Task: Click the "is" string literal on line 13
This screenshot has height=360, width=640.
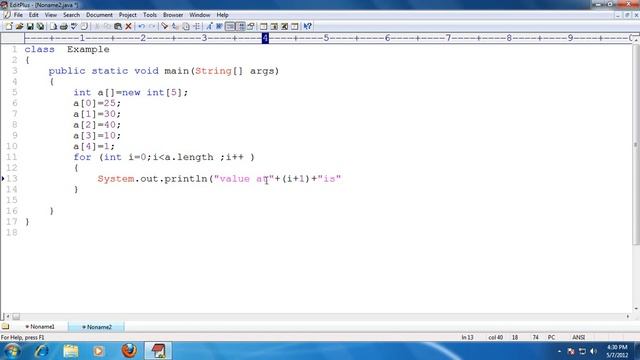Action: pos(329,179)
